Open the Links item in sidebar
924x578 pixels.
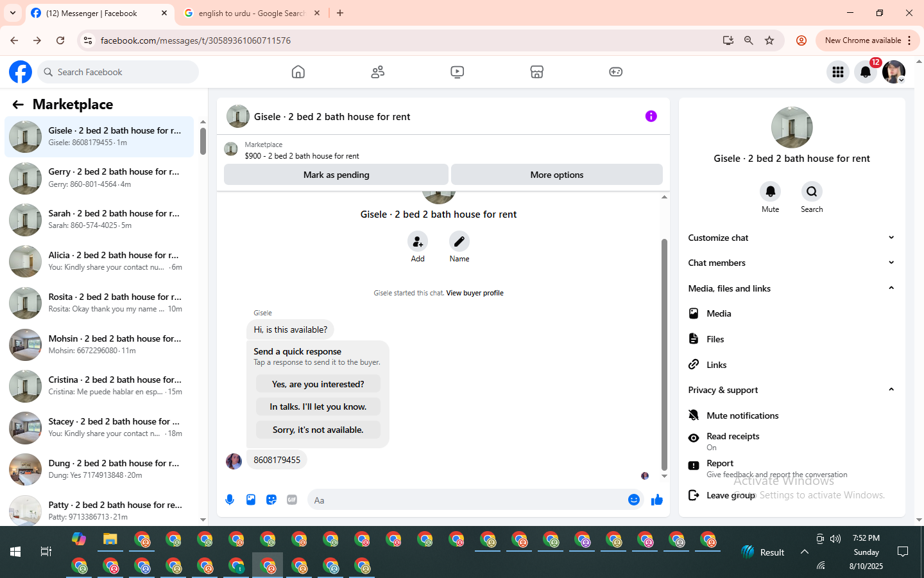point(792,365)
